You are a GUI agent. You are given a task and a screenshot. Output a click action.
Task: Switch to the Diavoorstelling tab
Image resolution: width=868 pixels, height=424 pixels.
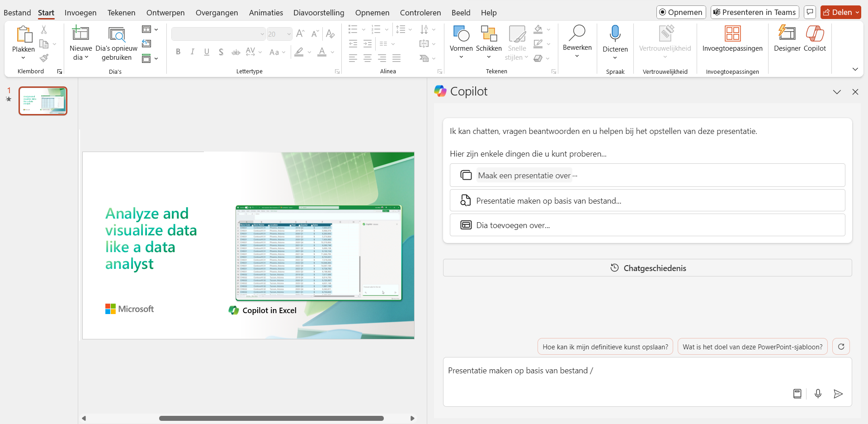coord(319,13)
